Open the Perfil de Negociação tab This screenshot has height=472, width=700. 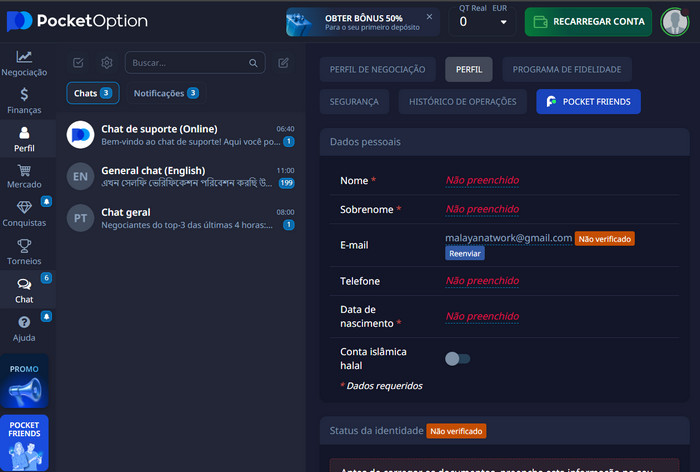[378, 69]
